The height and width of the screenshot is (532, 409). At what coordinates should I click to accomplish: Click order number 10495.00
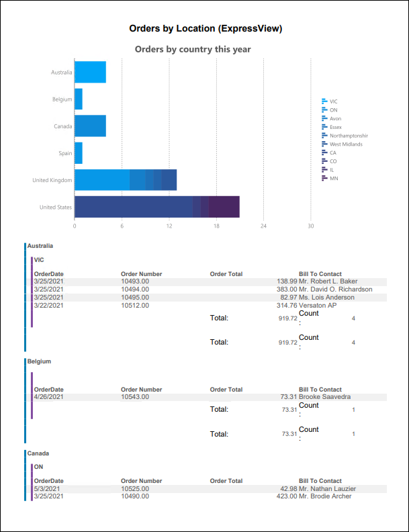pos(135,297)
